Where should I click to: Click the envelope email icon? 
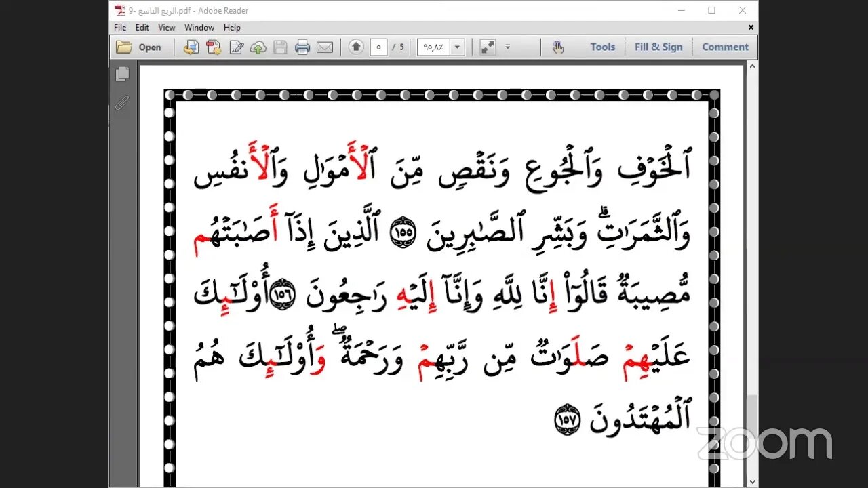point(325,47)
